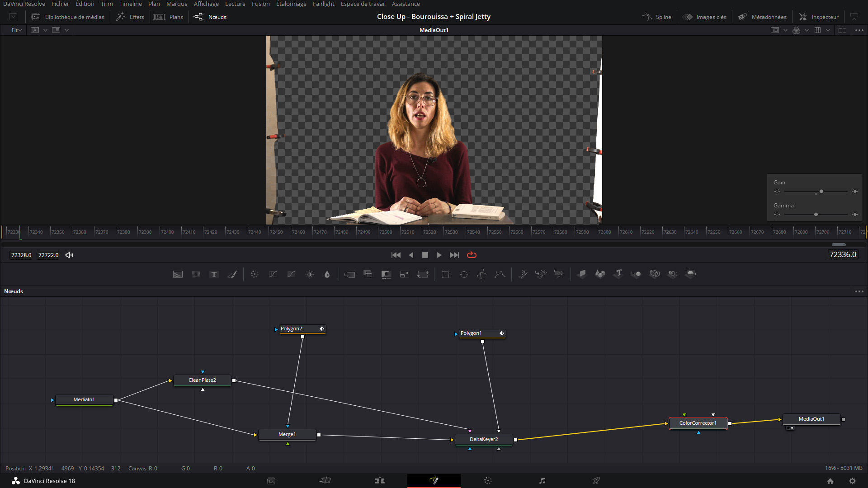Screen dimensions: 868x488
Task: Add a Background node from toolbar
Action: point(178,274)
